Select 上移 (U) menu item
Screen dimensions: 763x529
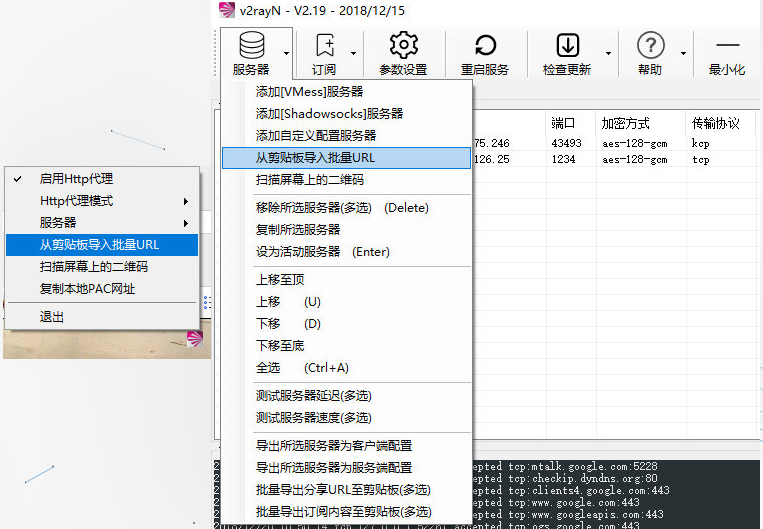coord(346,302)
